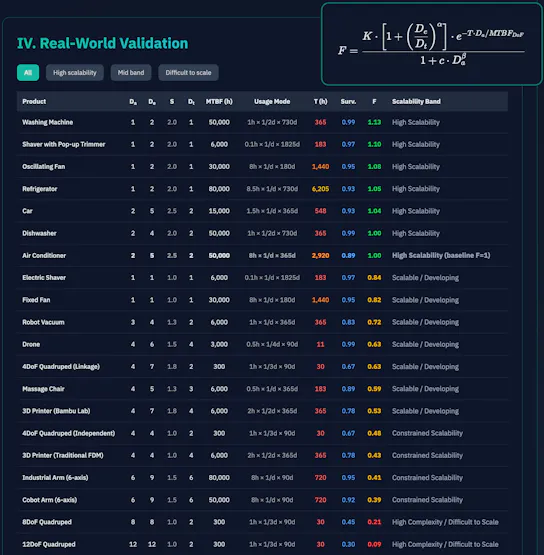
Task: Click the Usage Mode column header
Action: pos(272,102)
